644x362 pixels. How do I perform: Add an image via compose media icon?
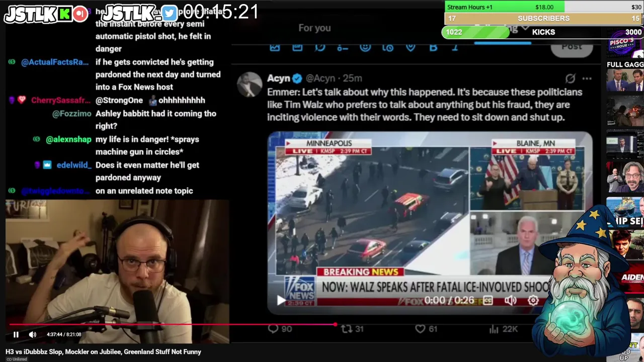tap(275, 47)
